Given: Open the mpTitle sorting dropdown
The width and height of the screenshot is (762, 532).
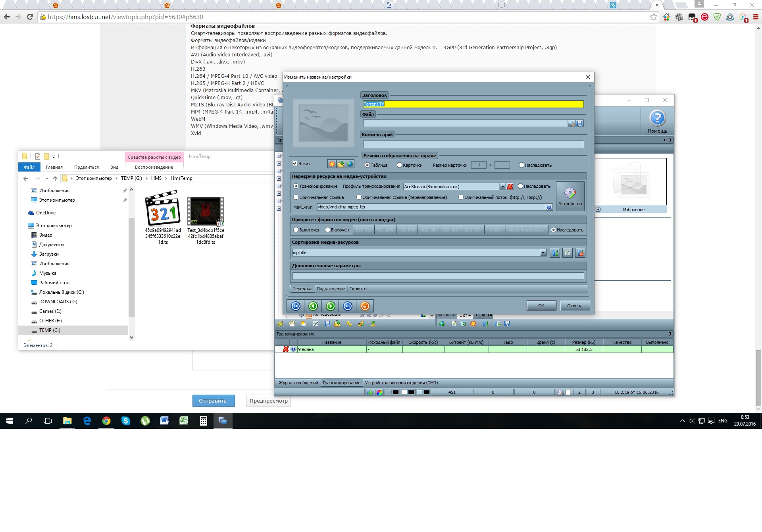Looking at the screenshot, I should pos(543,253).
